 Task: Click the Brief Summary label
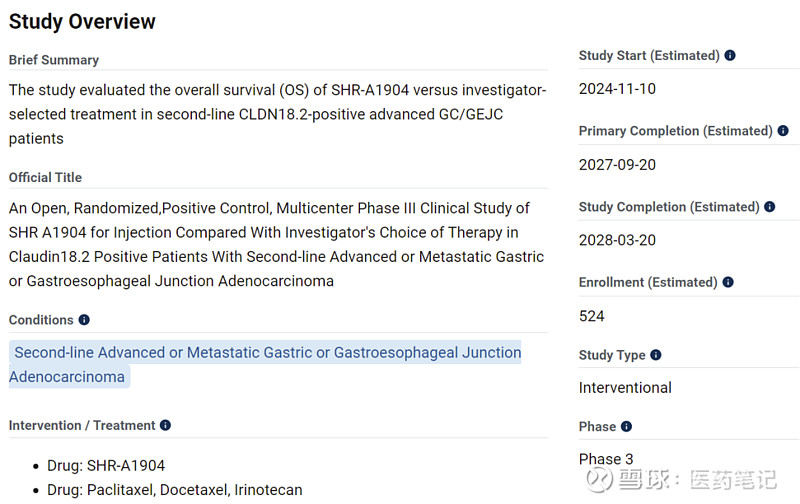[54, 60]
